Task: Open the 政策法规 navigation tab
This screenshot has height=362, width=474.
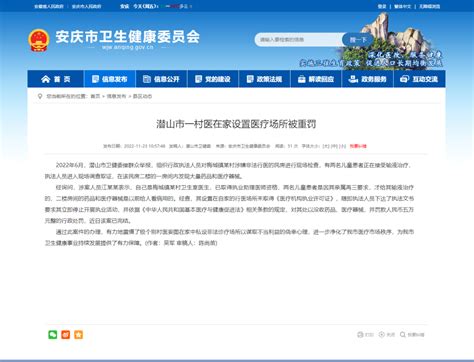Action: 264,79
